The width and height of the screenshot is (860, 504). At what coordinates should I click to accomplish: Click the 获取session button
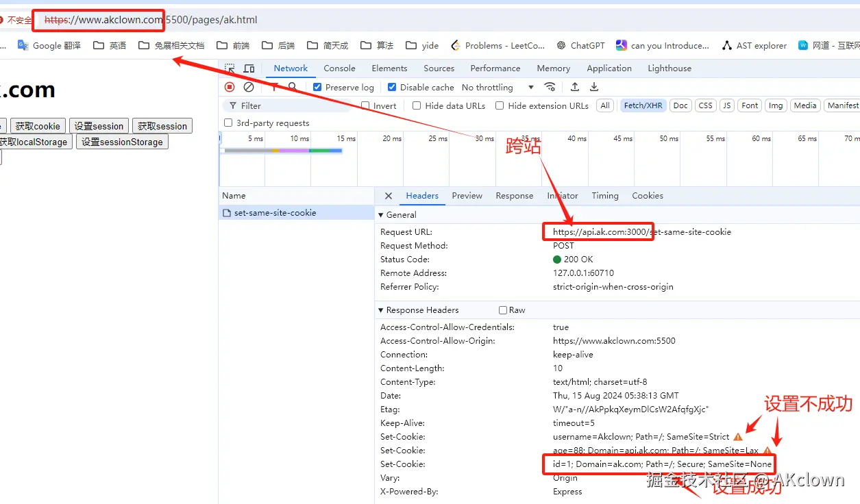pos(162,126)
